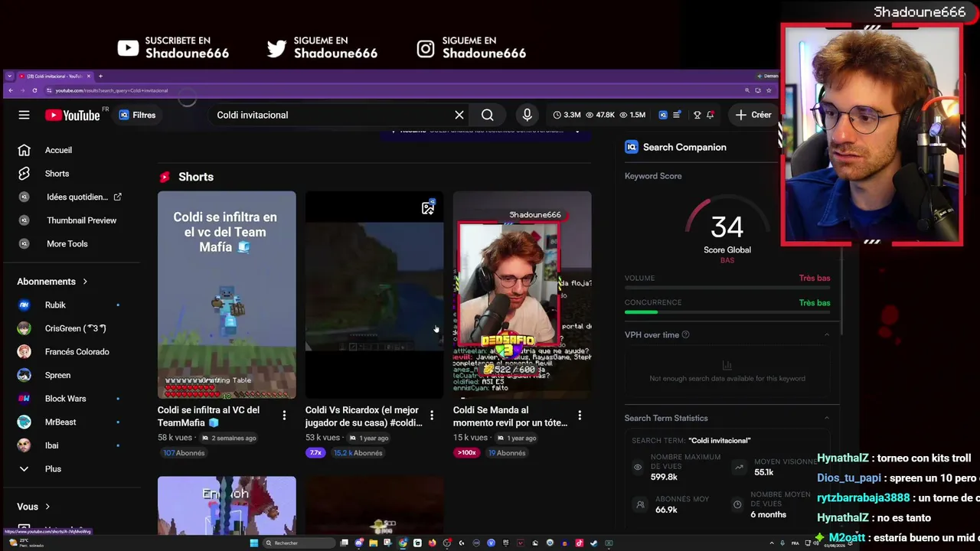Viewport: 980px width, 551px height.
Task: Open Steam from the taskbar
Action: (x=593, y=543)
